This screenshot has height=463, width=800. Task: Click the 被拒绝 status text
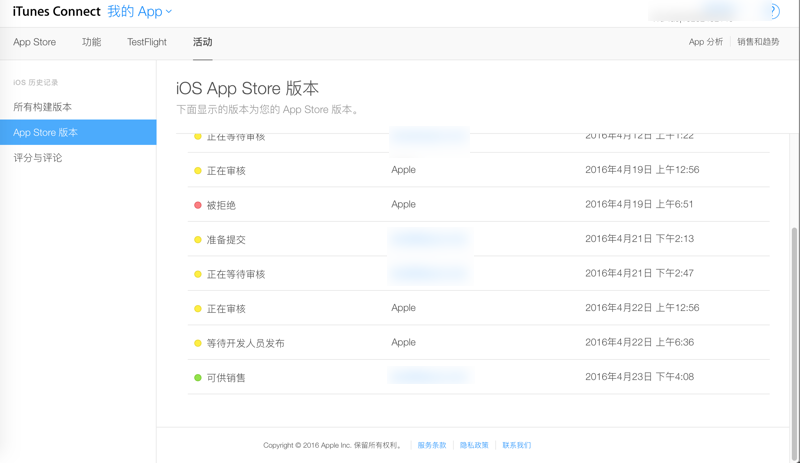click(x=221, y=205)
